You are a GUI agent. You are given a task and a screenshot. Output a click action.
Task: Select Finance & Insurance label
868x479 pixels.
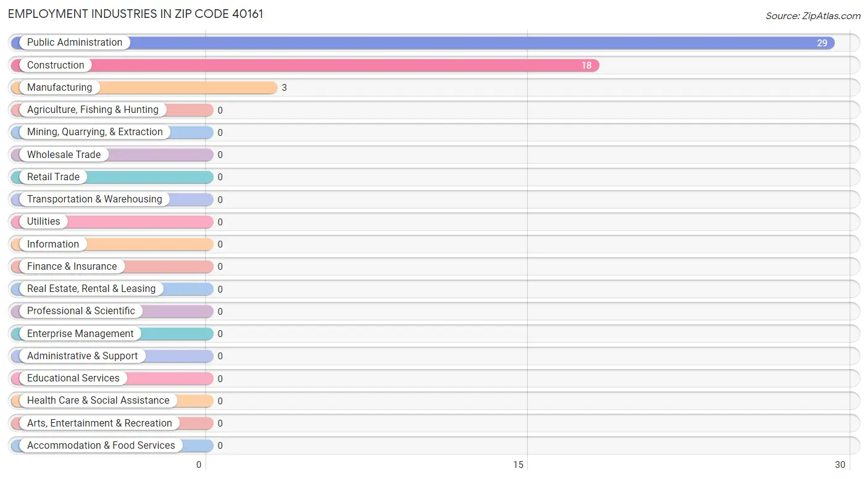click(72, 267)
